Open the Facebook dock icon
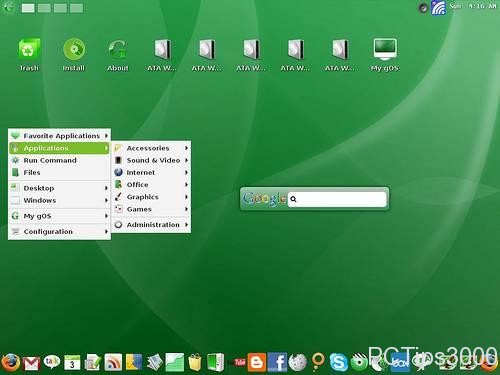Screen dimensions: 500x375 point(277,362)
